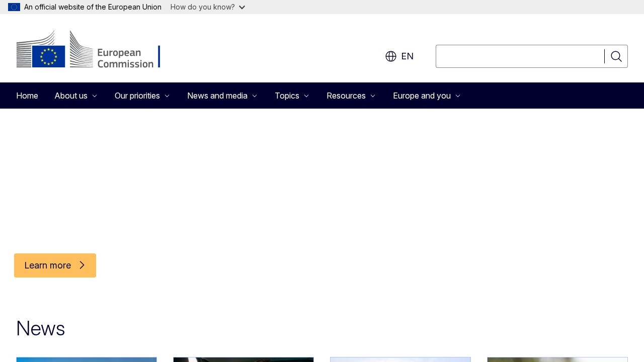Image resolution: width=644 pixels, height=362 pixels.
Task: Click the globe language icon
Action: tap(391, 56)
